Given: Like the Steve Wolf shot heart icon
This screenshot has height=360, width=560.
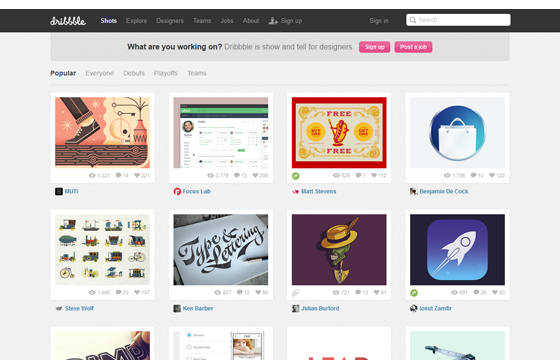Looking at the screenshot, I should point(137,292).
